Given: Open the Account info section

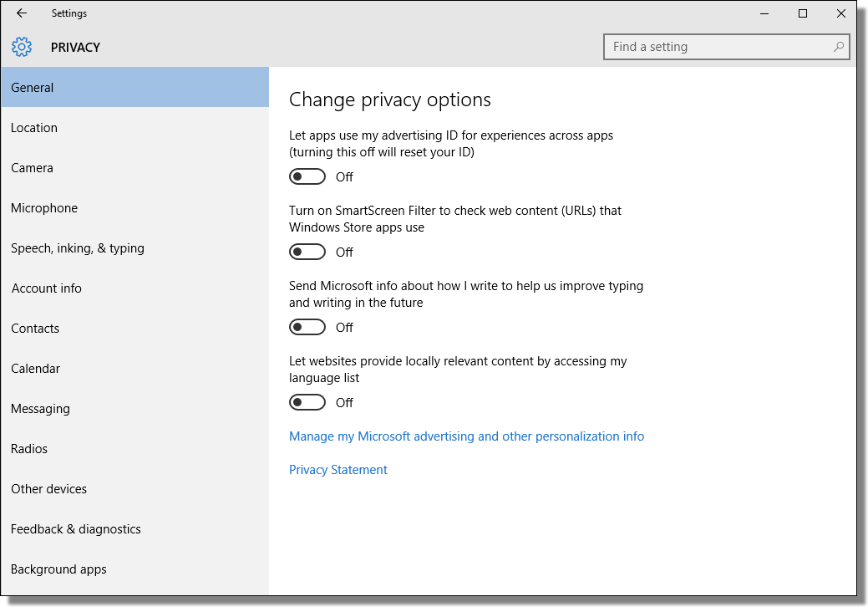Looking at the screenshot, I should coord(46,288).
